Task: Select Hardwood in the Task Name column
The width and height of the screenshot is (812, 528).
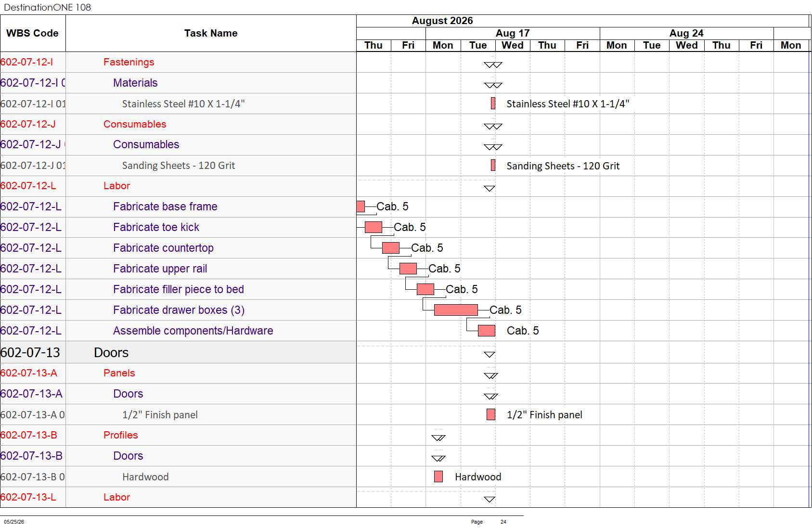Action: pos(145,477)
